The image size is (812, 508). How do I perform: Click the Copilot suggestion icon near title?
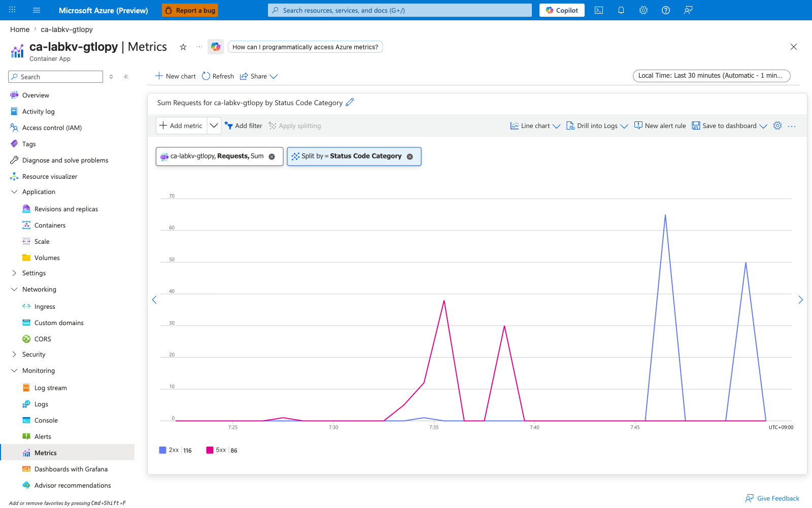pos(216,47)
